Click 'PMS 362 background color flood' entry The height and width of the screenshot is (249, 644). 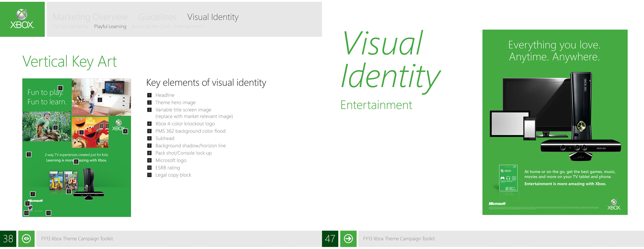coord(190,131)
